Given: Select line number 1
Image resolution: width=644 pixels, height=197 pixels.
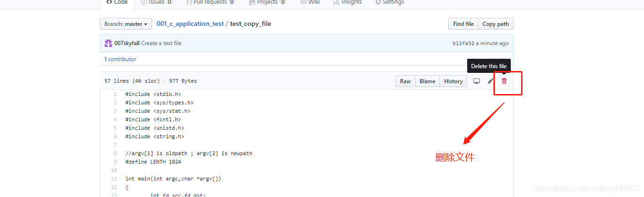Looking at the screenshot, I should tap(115, 94).
